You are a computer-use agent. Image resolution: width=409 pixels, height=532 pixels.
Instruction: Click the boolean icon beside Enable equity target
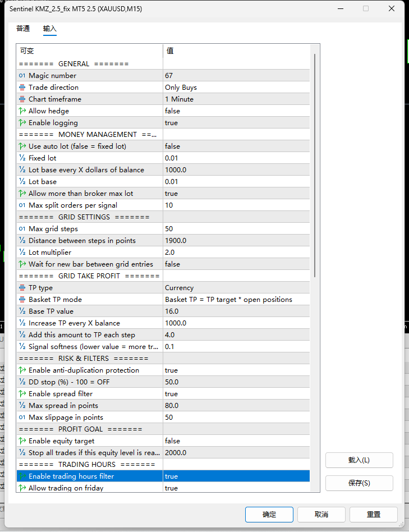coord(22,441)
